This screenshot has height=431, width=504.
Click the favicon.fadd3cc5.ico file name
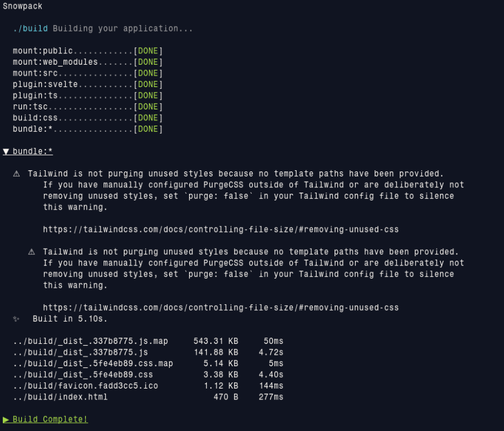(x=85, y=386)
